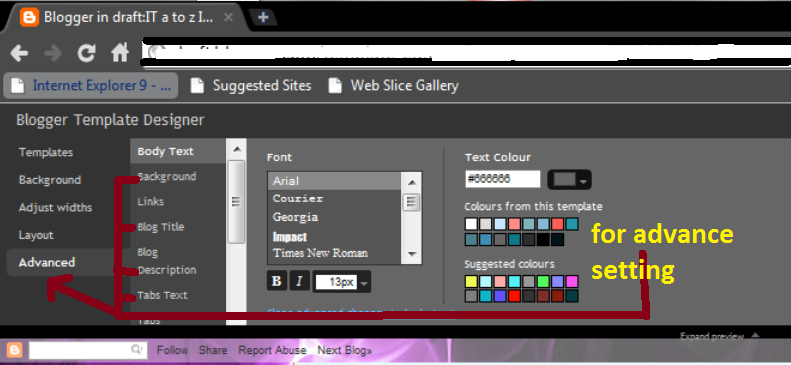Click the font list scroll-down arrow
791x365 pixels.
[412, 254]
